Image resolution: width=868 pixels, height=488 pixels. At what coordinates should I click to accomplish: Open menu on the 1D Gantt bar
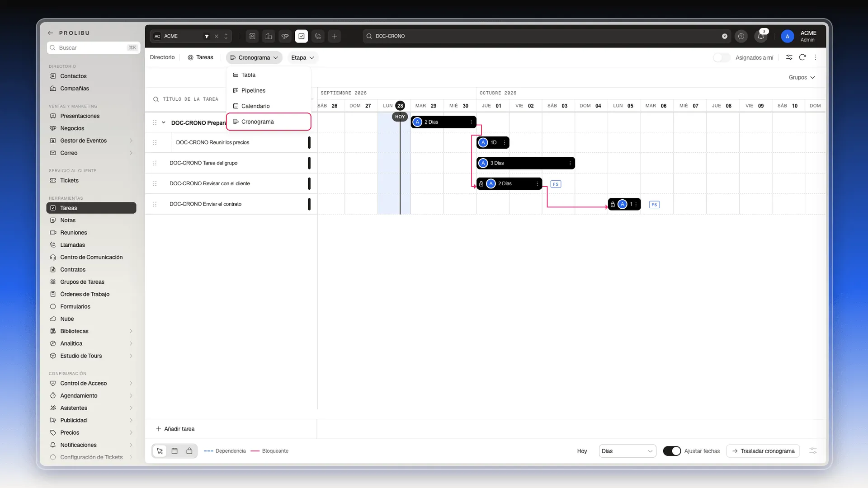pos(505,143)
